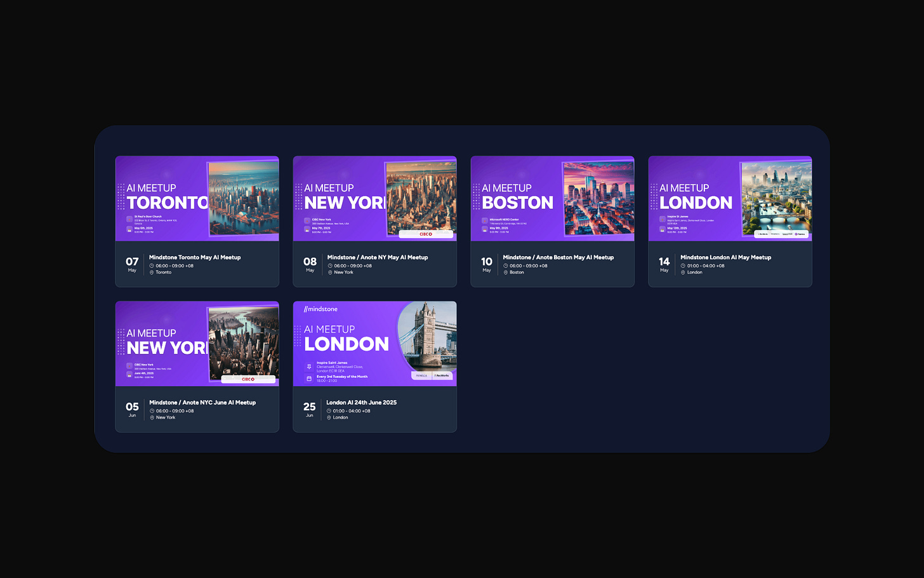Click the 05 Jun date badge

[x=132, y=409]
